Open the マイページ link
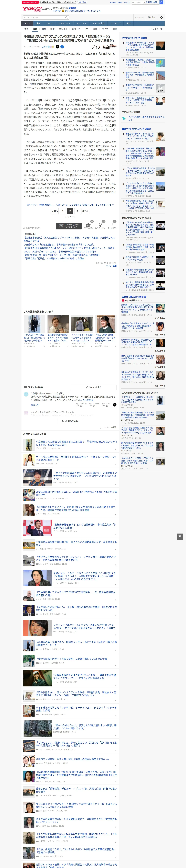186x868 pixels. (139, 18)
